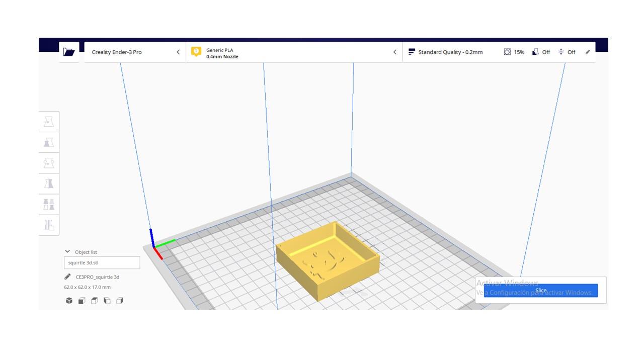Select the yellow squirtle model on build plate

pos(327,261)
